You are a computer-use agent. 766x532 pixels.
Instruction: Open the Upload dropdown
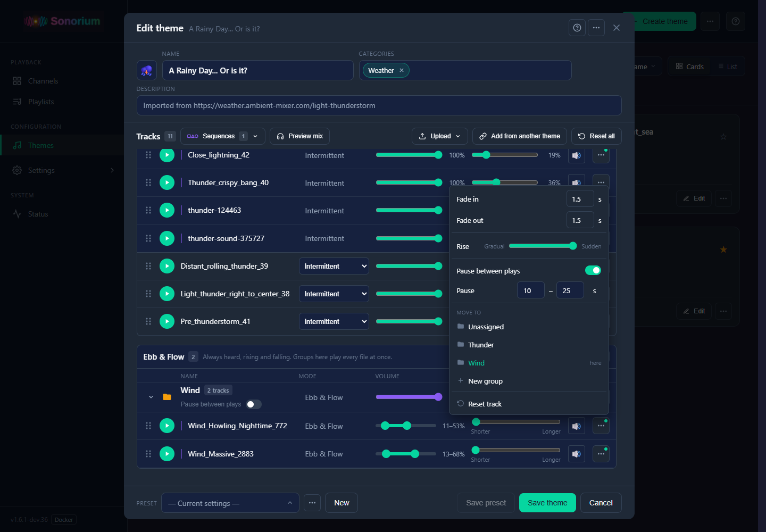tap(440, 136)
